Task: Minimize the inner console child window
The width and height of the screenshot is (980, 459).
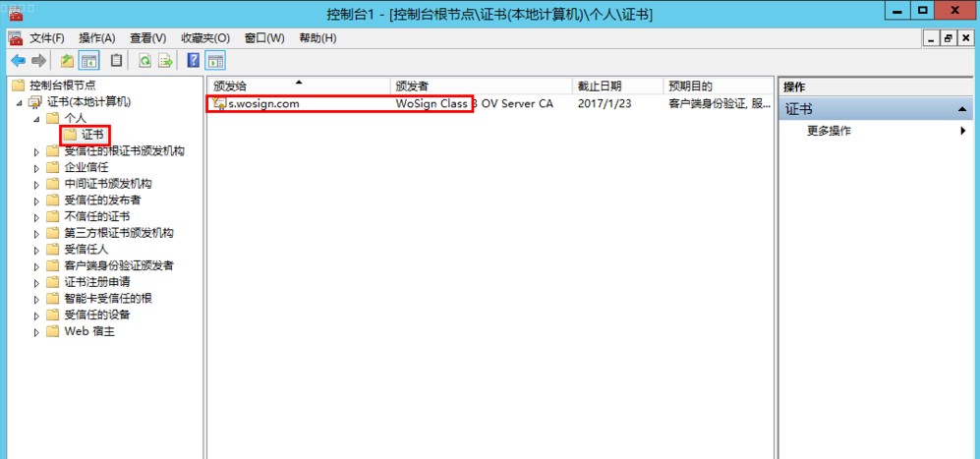Action: click(932, 38)
